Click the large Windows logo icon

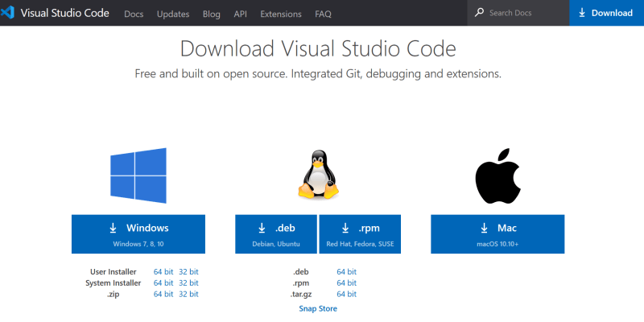(x=138, y=175)
